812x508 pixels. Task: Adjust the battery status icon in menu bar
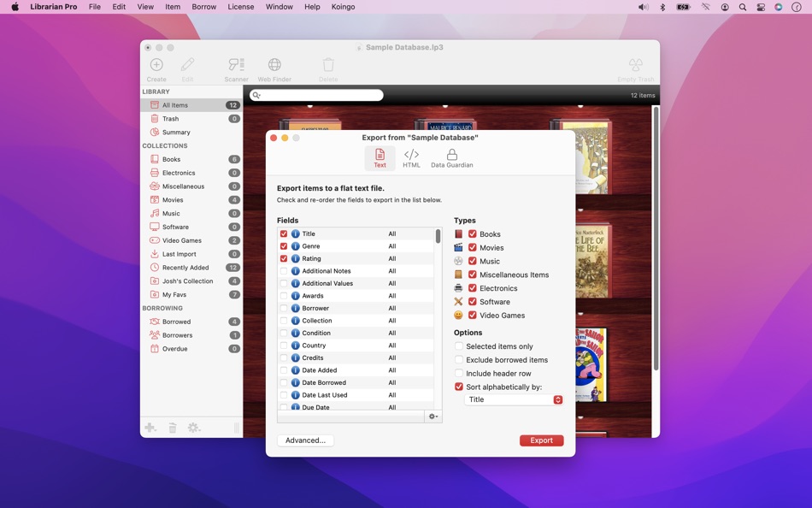[683, 6]
